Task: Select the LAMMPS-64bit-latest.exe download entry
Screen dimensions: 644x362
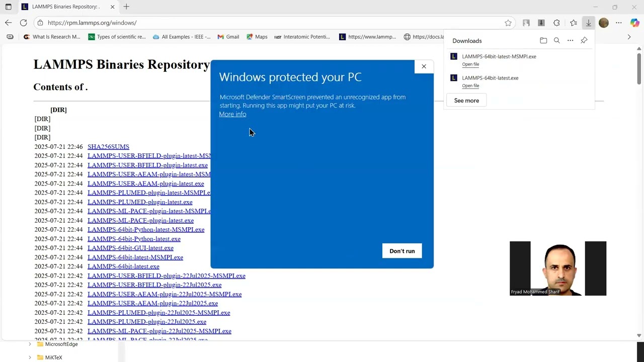Action: [519, 81]
